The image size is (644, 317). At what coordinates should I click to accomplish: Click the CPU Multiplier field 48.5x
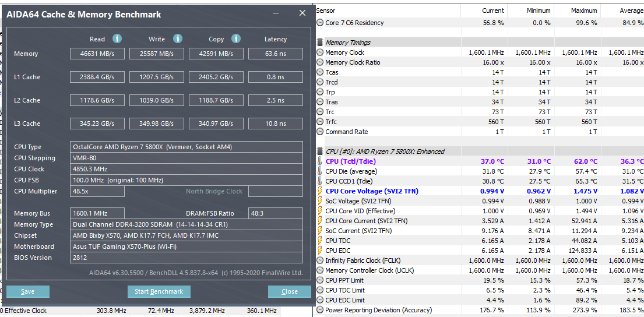coord(97,191)
